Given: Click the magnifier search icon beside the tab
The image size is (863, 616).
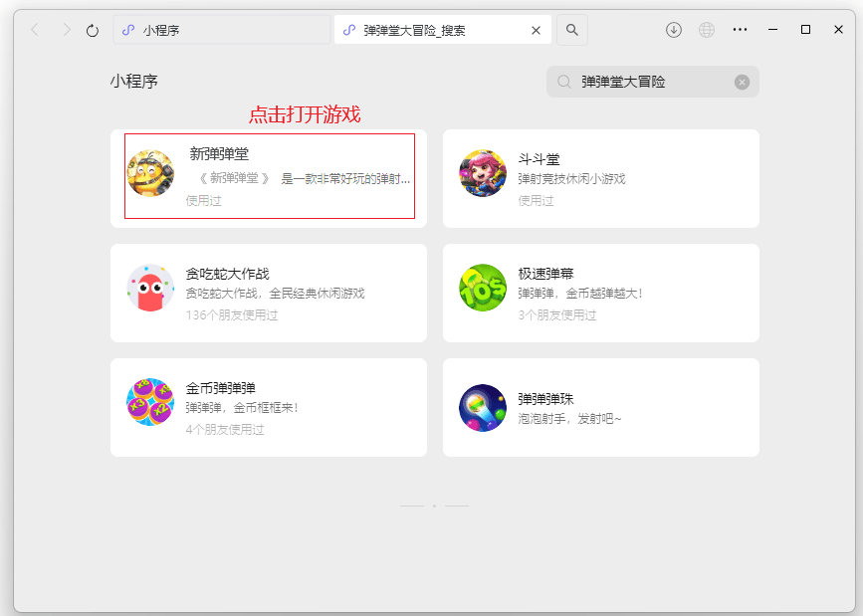Looking at the screenshot, I should (x=570, y=30).
